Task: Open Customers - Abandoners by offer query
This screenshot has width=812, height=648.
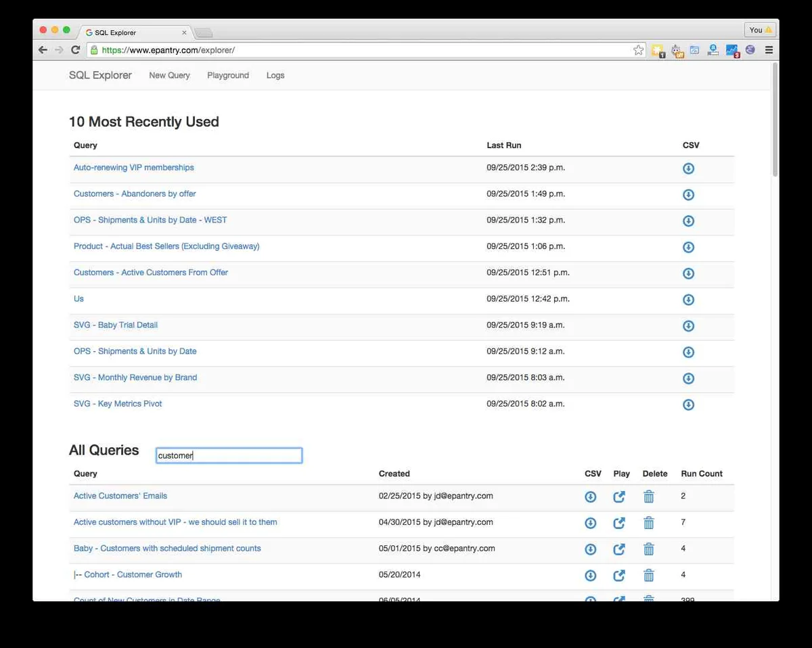Action: coord(135,193)
